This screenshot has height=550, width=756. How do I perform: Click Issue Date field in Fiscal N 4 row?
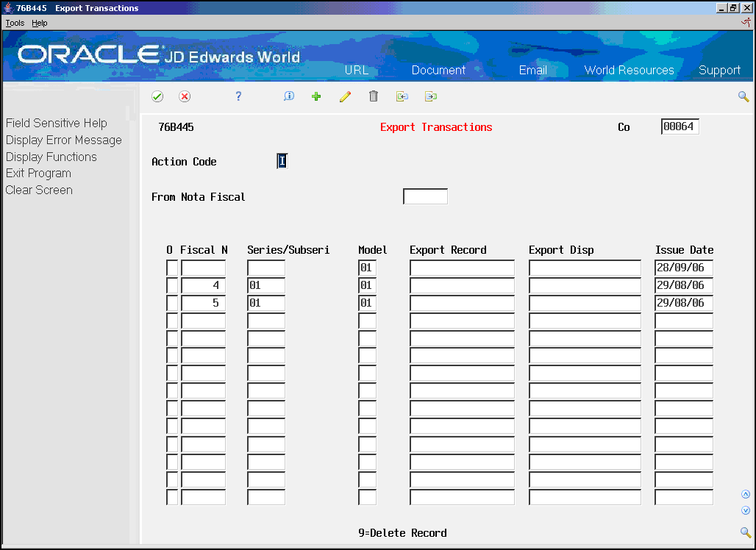click(x=684, y=285)
